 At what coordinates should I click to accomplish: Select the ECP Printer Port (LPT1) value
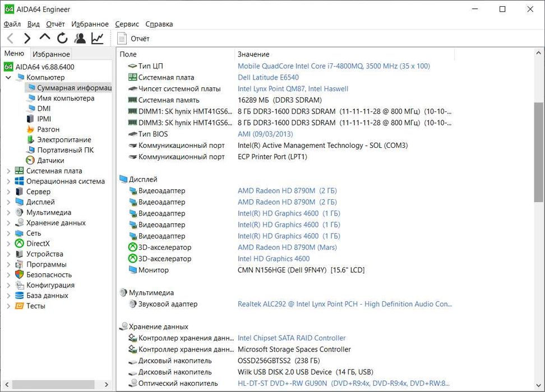[x=272, y=157]
